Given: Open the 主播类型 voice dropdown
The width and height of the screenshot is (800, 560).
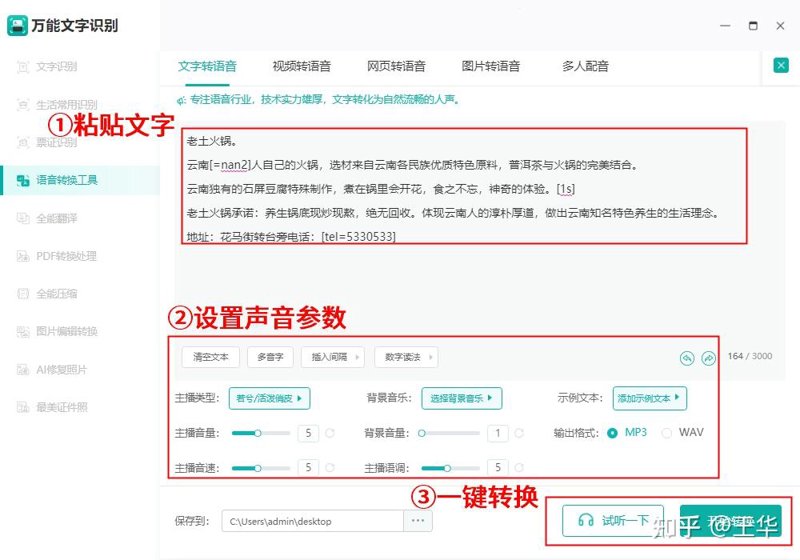Looking at the screenshot, I should pos(269,398).
